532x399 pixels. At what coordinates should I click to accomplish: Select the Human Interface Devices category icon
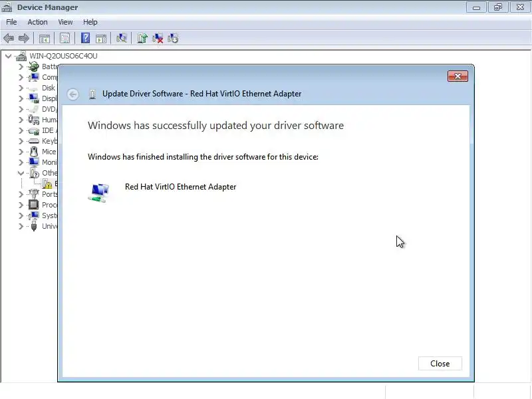[34, 120]
